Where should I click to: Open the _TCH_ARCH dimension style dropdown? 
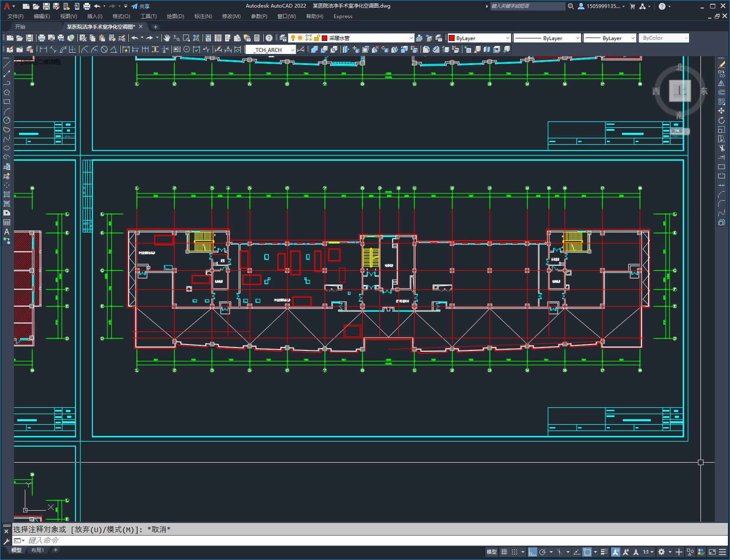pos(270,50)
